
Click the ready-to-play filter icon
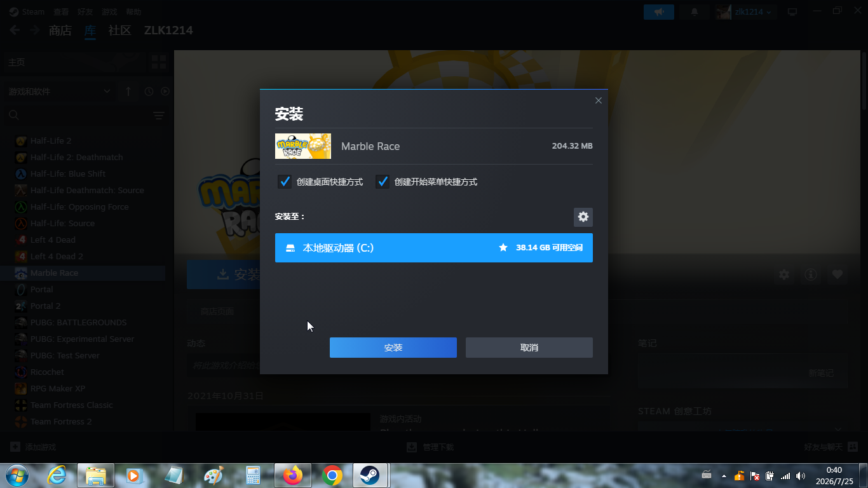tap(165, 91)
